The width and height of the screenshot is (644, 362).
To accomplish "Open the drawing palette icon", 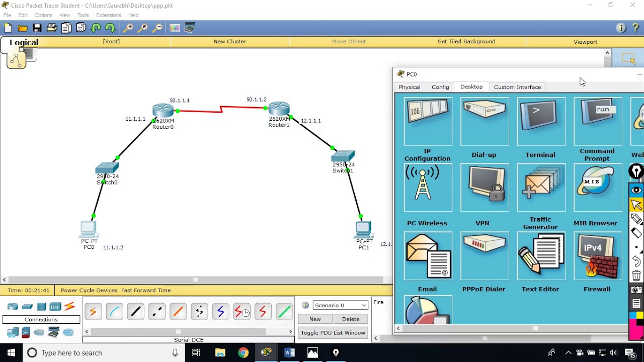I will coord(175,28).
